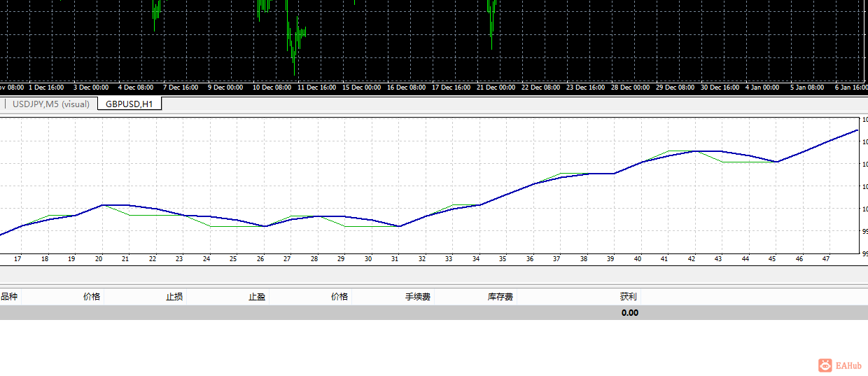Click the 止盈 column header
The image size is (868, 376).
click(x=257, y=297)
